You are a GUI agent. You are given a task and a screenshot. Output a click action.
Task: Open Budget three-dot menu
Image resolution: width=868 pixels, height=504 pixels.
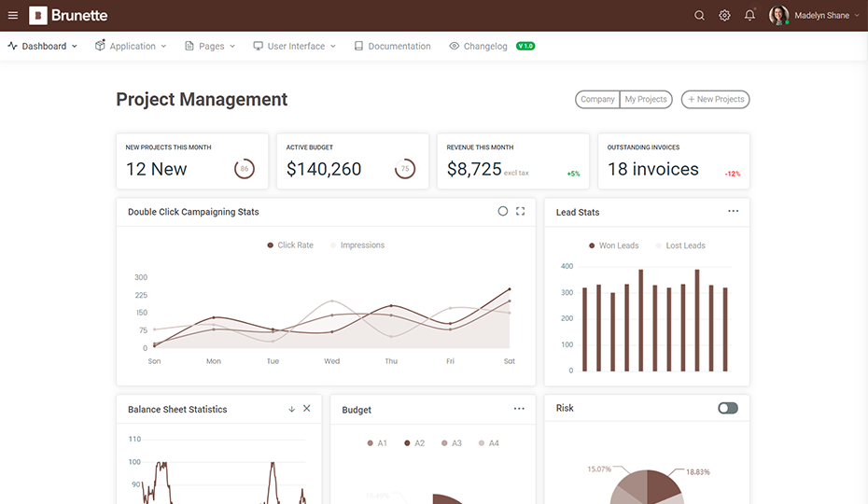(519, 409)
